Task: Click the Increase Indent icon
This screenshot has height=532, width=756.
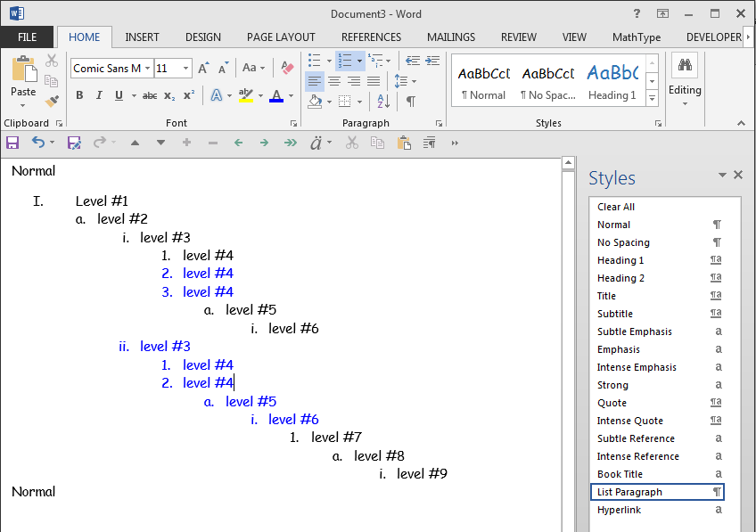Action: tap(432, 59)
